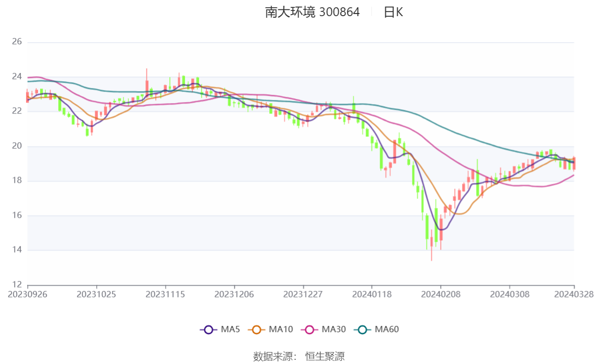598x364 pixels.
Task: Click the 18 price axis label
Action: pos(17,180)
